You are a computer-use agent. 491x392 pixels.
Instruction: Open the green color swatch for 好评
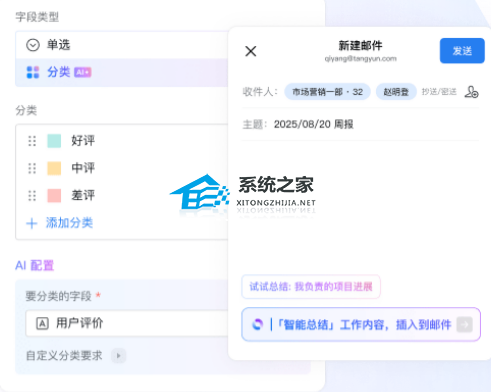click(x=54, y=141)
